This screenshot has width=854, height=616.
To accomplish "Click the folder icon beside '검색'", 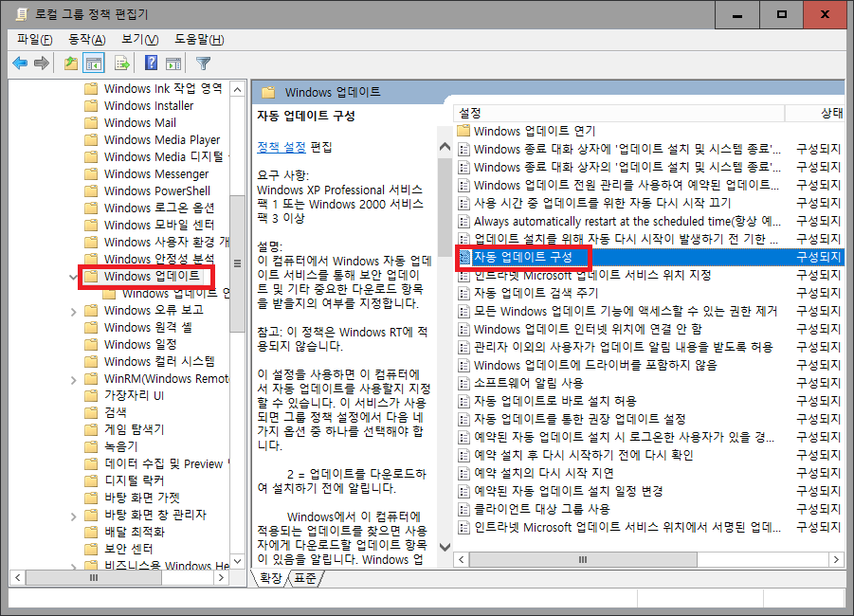I will pyautogui.click(x=92, y=413).
